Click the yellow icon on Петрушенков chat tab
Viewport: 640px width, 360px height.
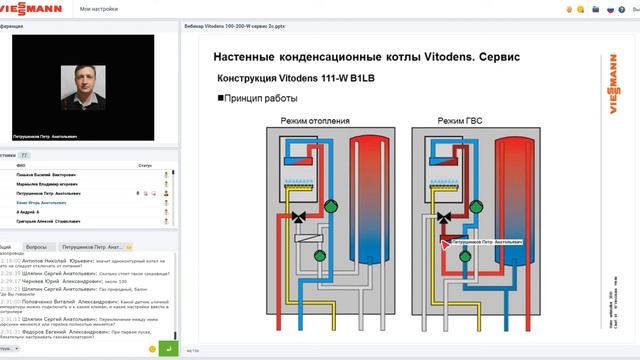coord(129,247)
